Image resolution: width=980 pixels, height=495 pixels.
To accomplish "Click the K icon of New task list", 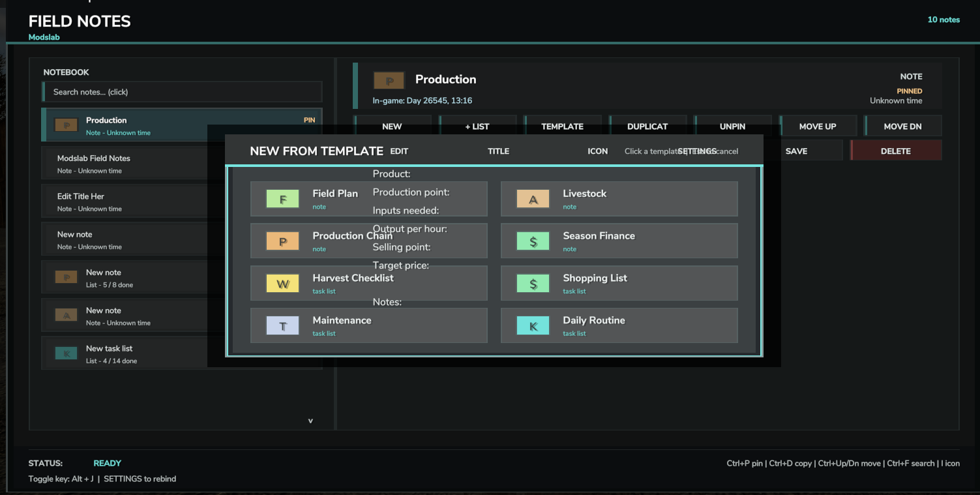I will tap(66, 353).
